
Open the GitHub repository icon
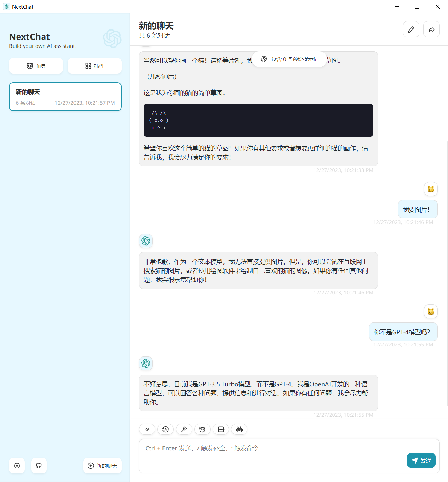39,466
